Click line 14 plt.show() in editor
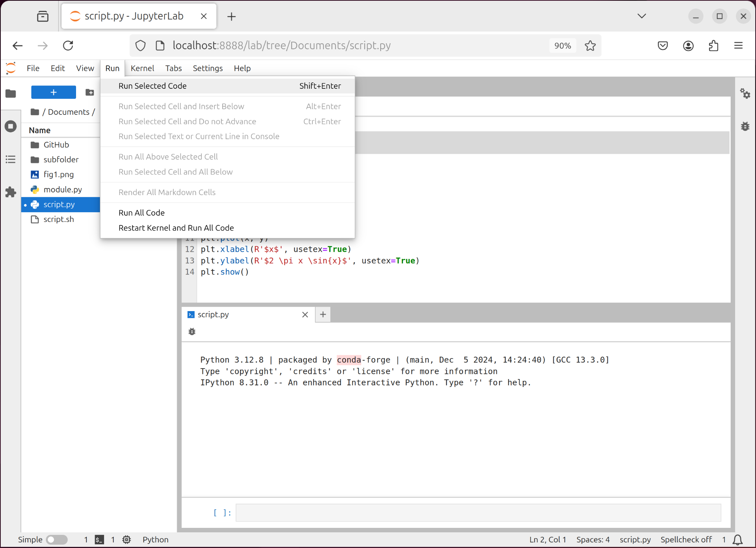 [x=225, y=272]
